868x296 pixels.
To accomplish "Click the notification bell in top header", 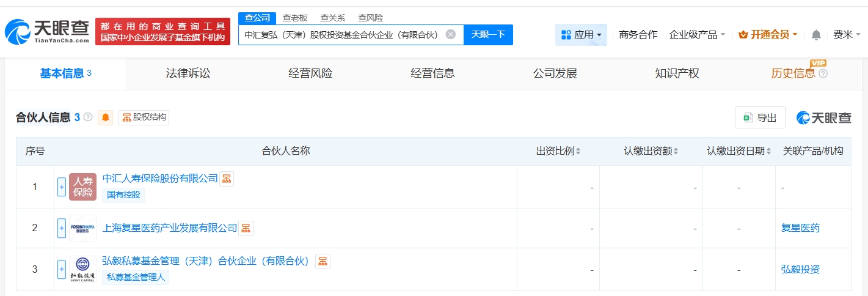I will pos(816,35).
